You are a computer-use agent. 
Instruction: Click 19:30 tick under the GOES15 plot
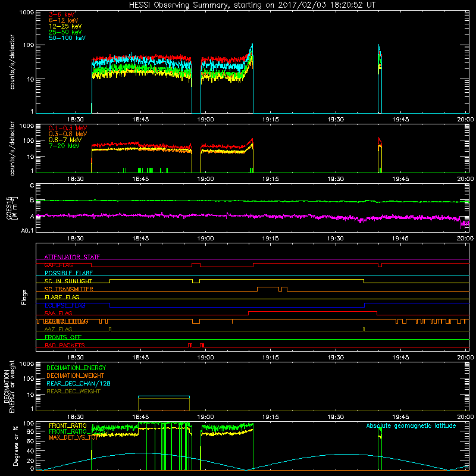tap(336, 239)
